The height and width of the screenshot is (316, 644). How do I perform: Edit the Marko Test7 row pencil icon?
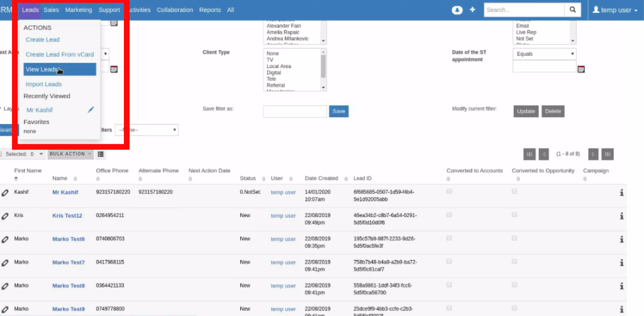5,262
